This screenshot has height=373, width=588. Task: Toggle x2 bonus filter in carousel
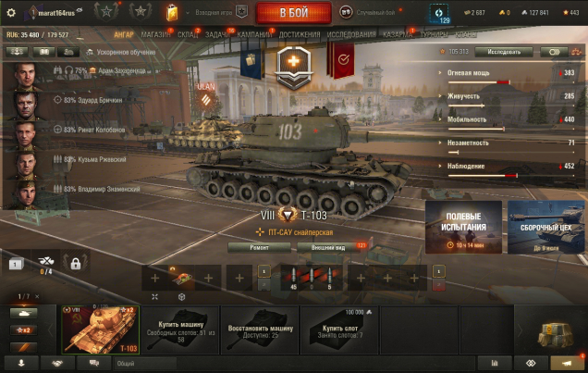(24, 330)
